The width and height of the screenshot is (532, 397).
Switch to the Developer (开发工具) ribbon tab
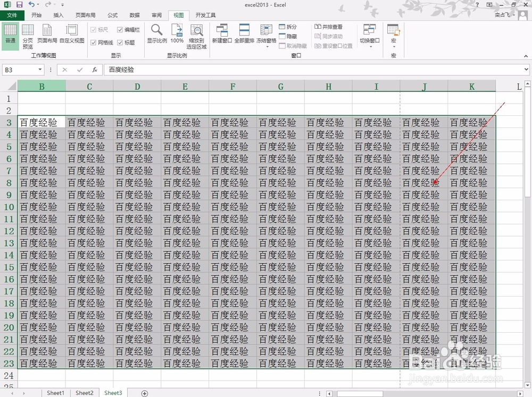[x=205, y=15]
